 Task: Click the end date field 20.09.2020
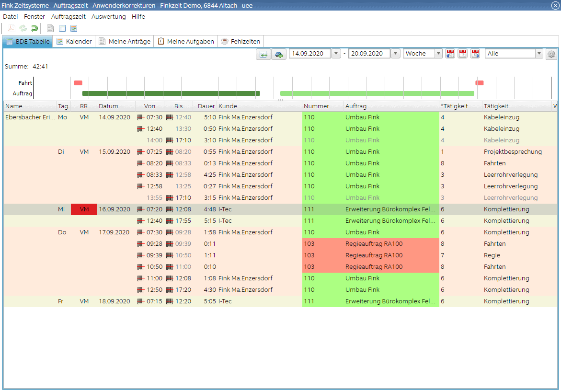click(369, 54)
